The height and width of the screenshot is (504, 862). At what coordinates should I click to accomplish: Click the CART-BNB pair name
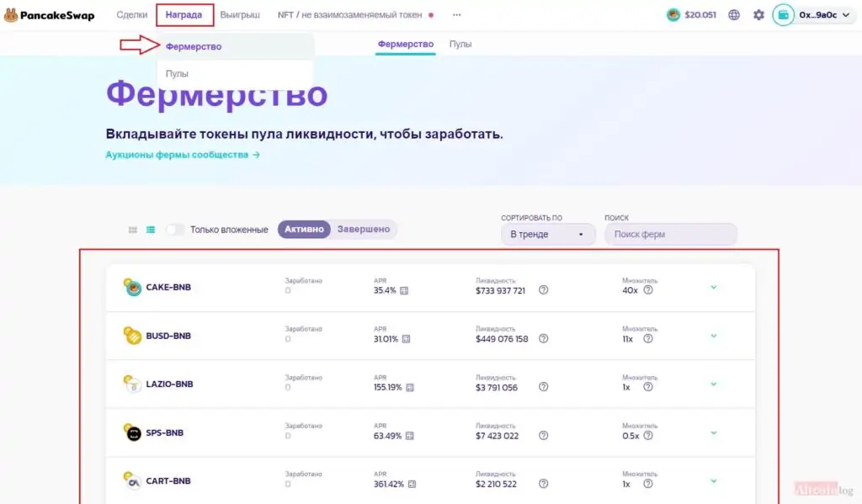(x=168, y=481)
